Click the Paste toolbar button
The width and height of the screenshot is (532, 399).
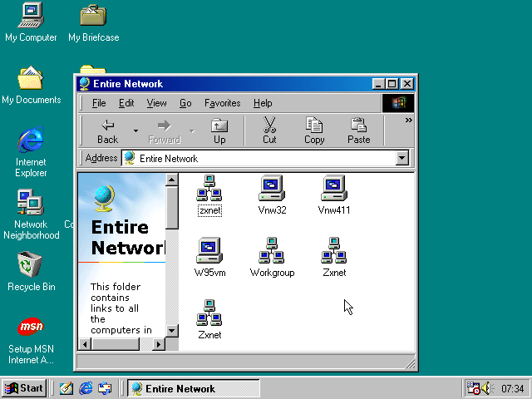(358, 131)
